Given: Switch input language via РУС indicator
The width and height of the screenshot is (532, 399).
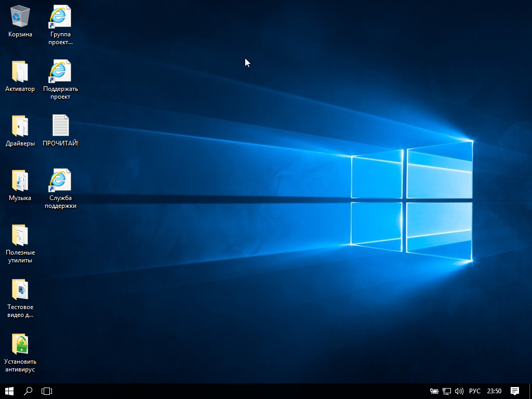Looking at the screenshot, I should [x=475, y=391].
